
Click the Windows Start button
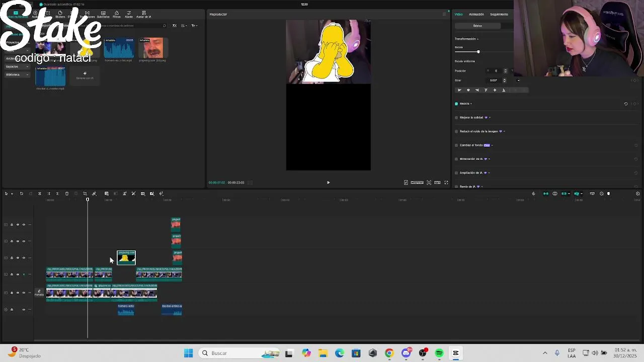coord(188,353)
